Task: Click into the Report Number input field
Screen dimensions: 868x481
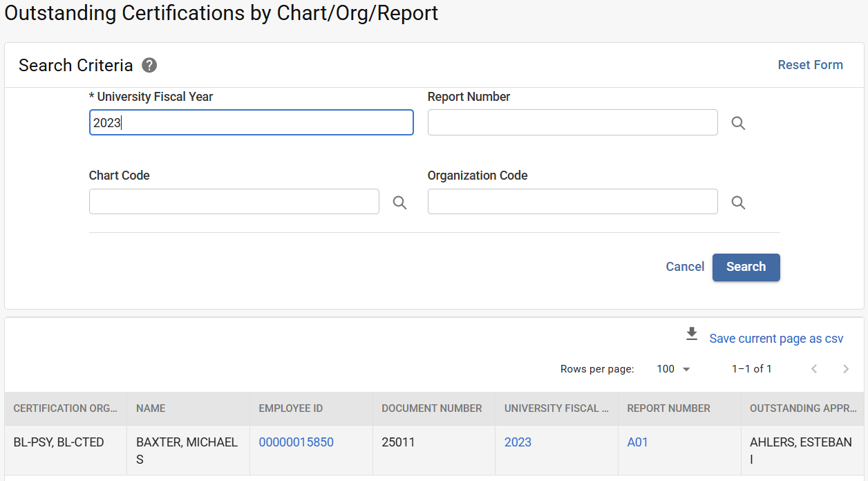Action: (572, 123)
